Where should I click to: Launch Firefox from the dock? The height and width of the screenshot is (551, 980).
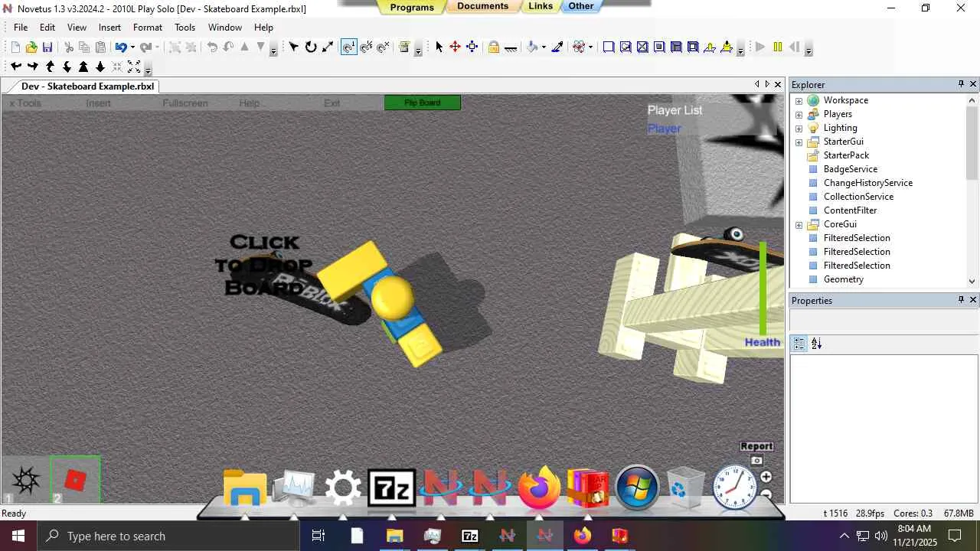tap(539, 488)
